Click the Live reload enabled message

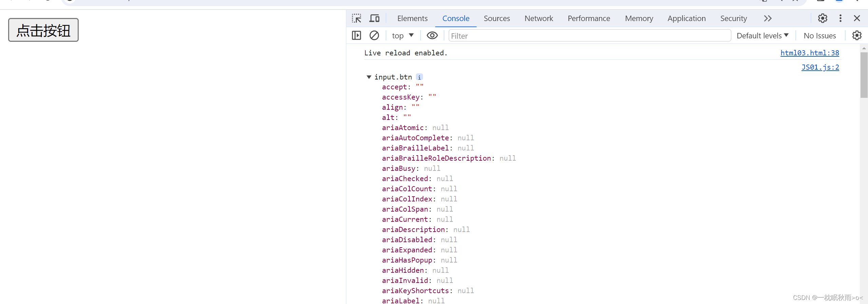406,53
